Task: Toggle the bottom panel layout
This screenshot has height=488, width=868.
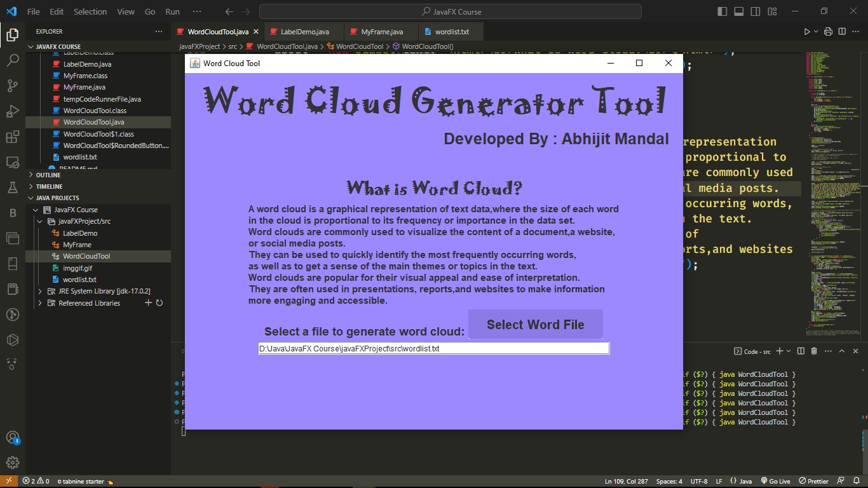Action: (739, 11)
